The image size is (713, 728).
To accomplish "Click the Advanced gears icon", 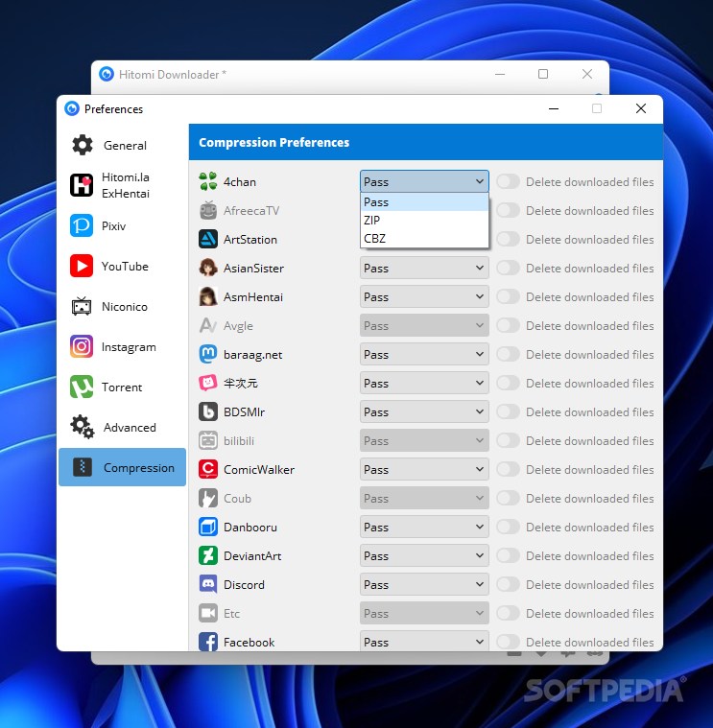I will pos(83,427).
